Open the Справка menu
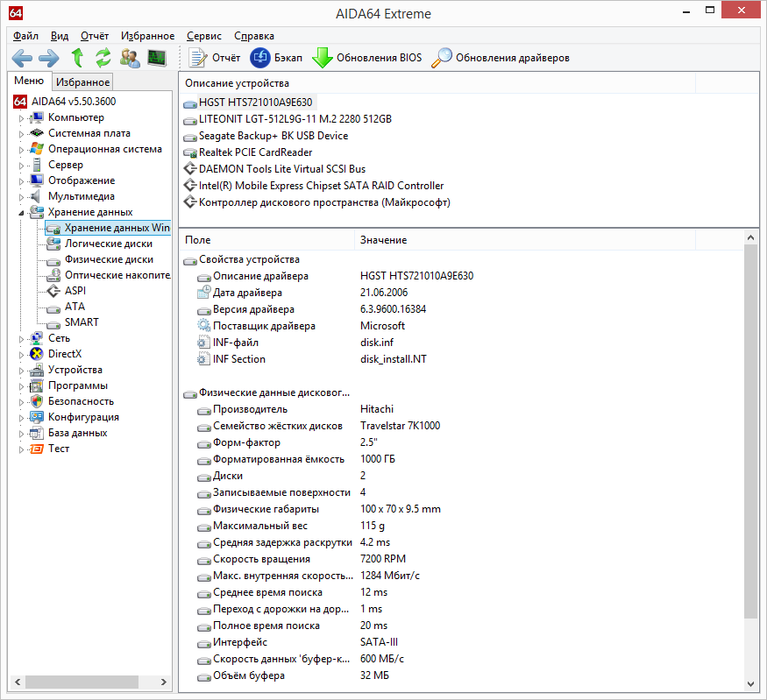The width and height of the screenshot is (767, 700). (x=254, y=36)
